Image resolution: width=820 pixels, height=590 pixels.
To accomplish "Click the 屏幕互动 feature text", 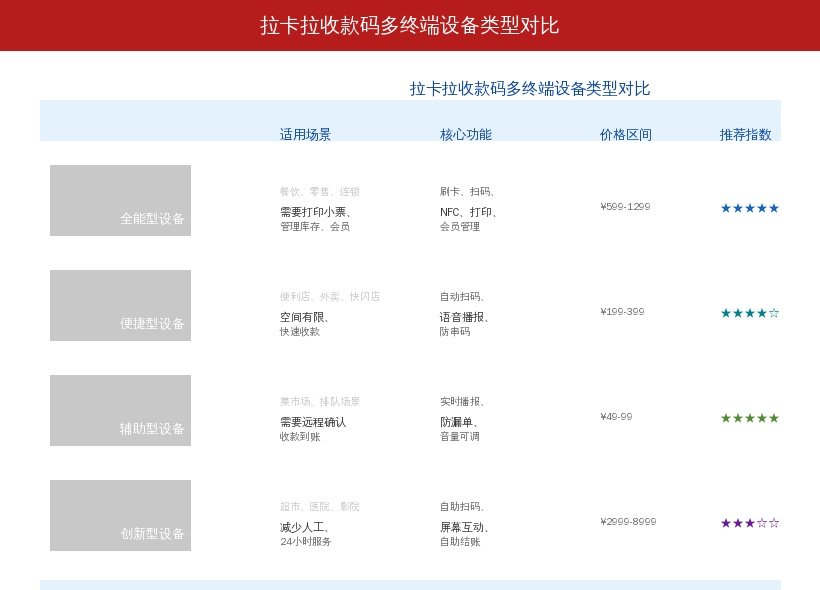I will 464,527.
